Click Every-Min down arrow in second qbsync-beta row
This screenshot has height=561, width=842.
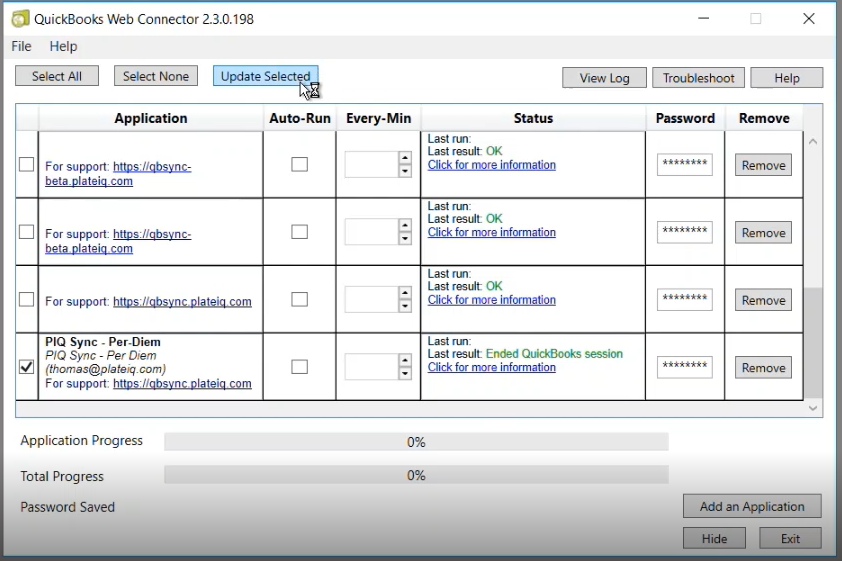tap(405, 238)
